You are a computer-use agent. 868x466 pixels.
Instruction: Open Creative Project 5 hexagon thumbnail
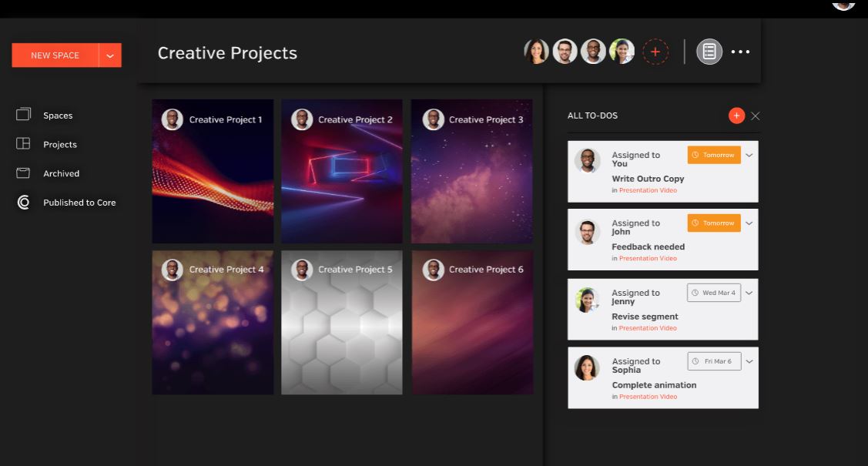pos(341,323)
